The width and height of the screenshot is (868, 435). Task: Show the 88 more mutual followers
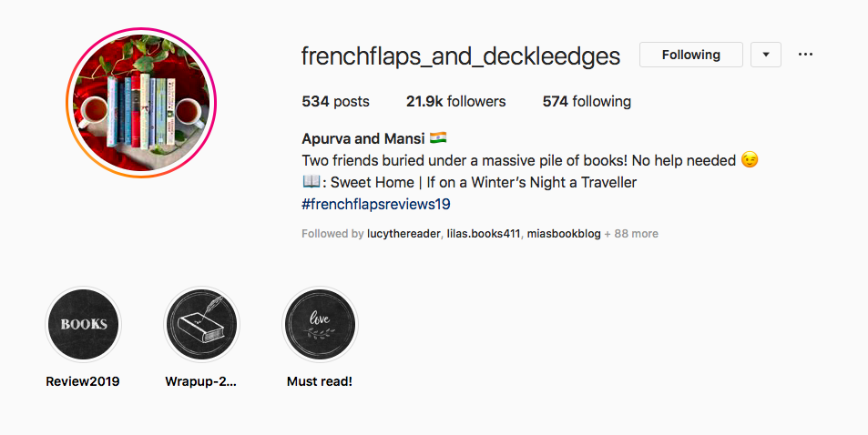pyautogui.click(x=631, y=234)
